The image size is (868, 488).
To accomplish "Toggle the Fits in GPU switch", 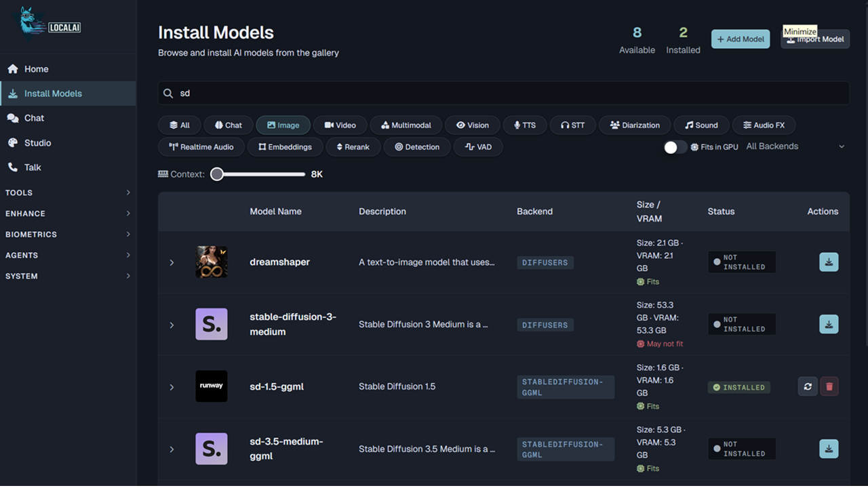I will coord(675,147).
